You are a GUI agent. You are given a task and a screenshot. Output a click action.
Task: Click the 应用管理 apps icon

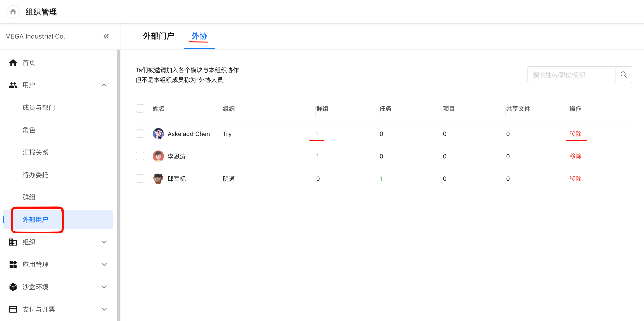click(13, 264)
